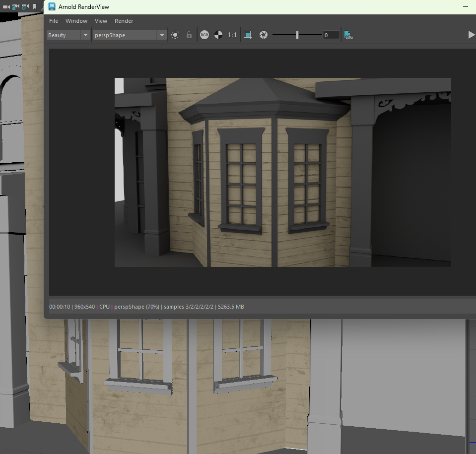
Task: Open the Render menu
Action: click(124, 21)
